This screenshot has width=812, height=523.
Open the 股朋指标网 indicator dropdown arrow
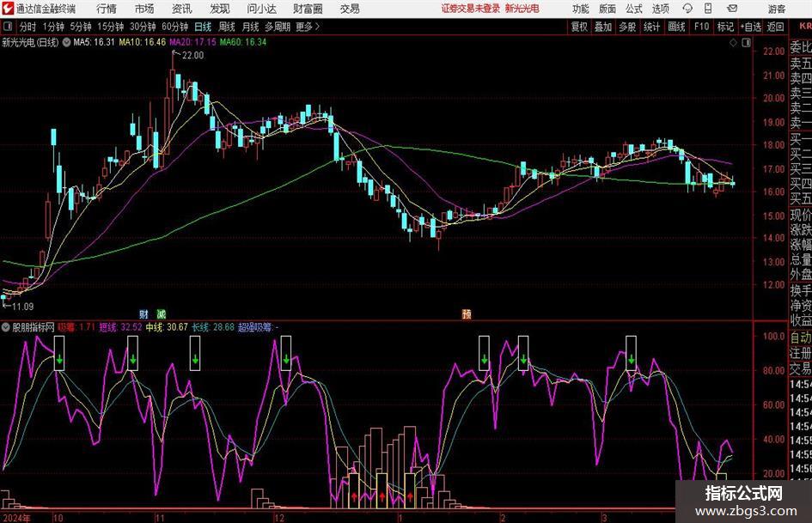click(6, 327)
